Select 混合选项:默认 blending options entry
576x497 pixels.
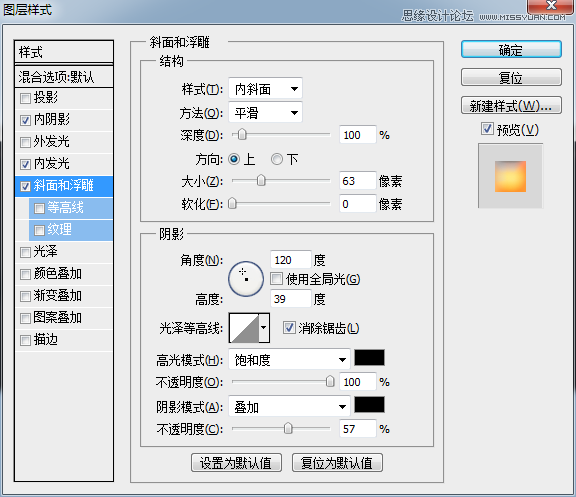click(64, 77)
